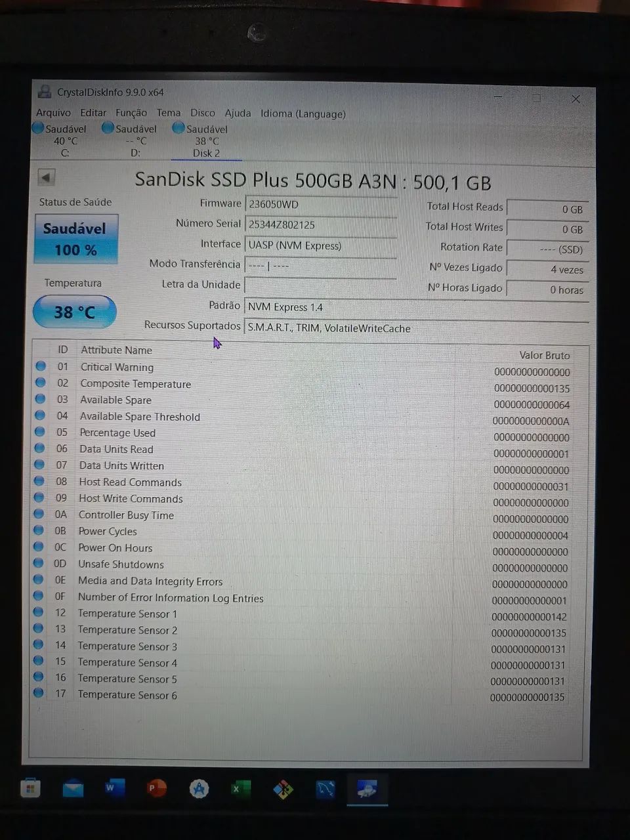This screenshot has height=840, width=630.
Task: Click the status icon for Power On Hours
Action: pyautogui.click(x=39, y=546)
